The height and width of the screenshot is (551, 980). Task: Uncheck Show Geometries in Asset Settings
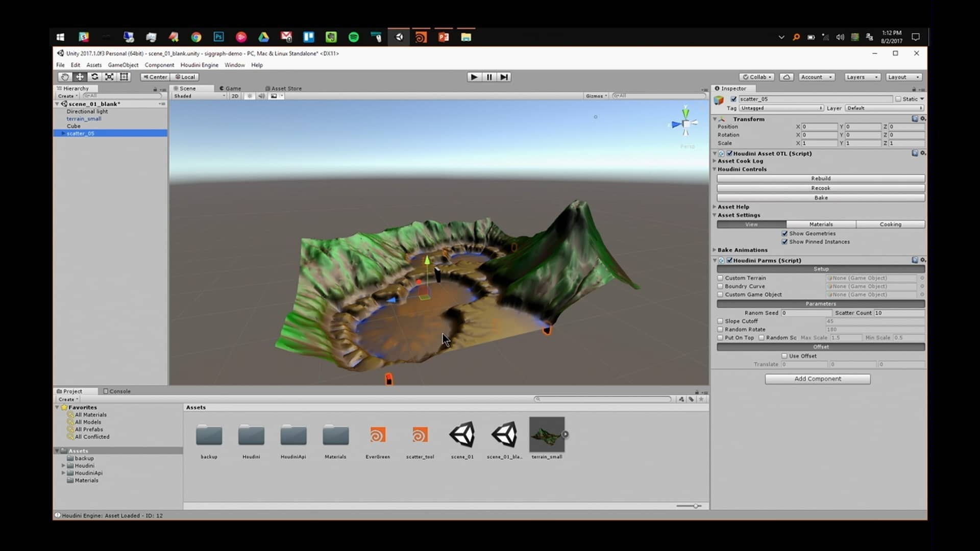tap(785, 233)
